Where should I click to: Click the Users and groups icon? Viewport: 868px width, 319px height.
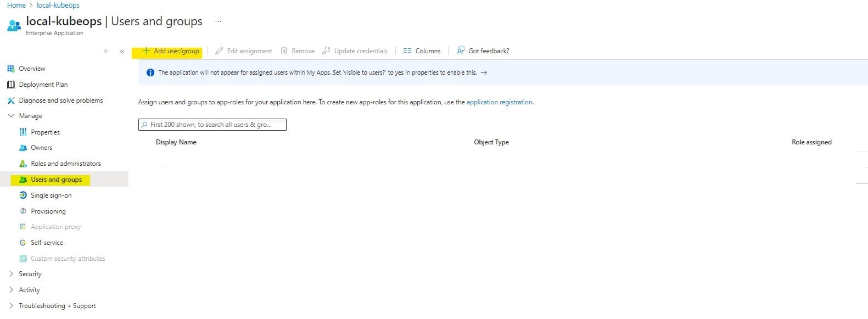click(23, 180)
